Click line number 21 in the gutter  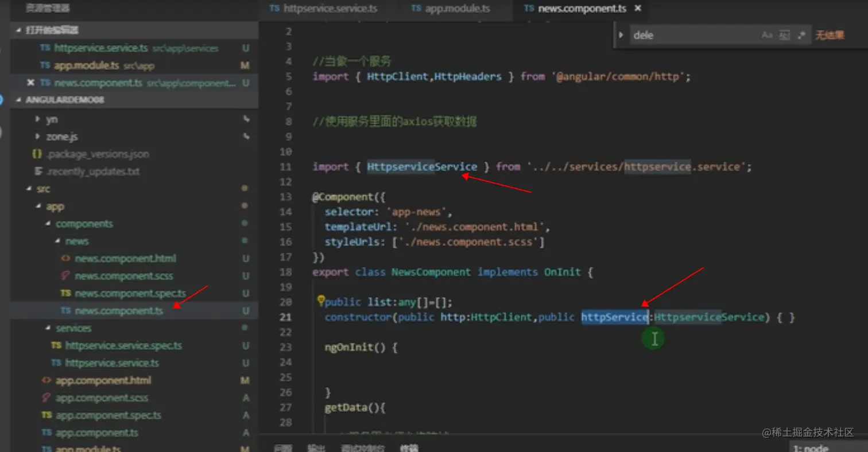click(286, 317)
